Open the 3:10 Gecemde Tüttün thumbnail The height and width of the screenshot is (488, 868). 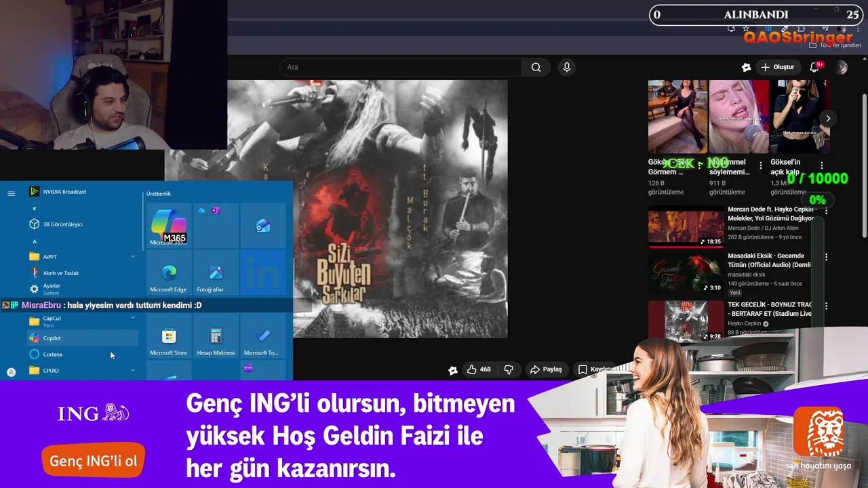[x=686, y=274]
